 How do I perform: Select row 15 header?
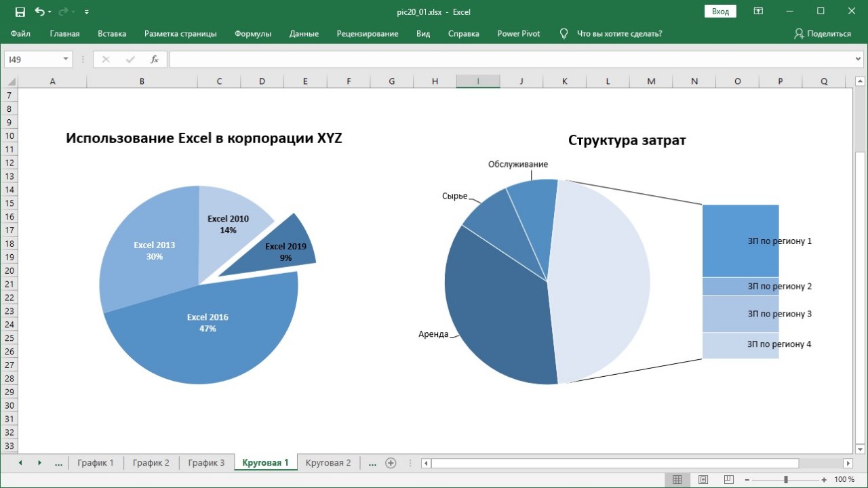(x=9, y=203)
